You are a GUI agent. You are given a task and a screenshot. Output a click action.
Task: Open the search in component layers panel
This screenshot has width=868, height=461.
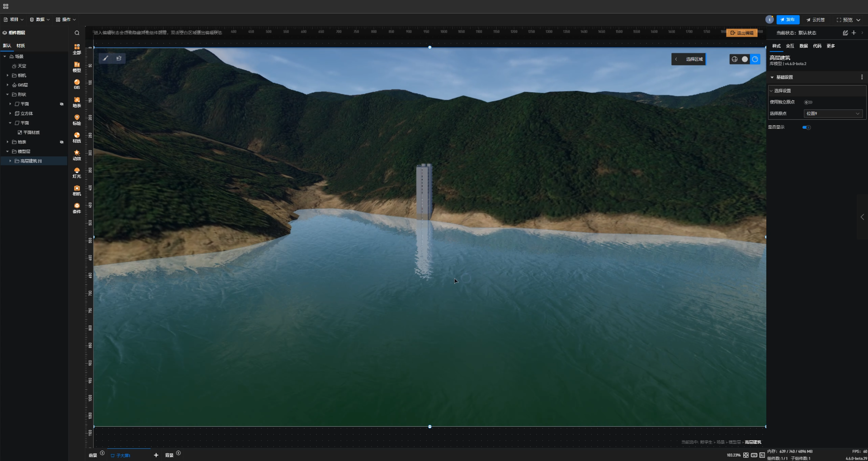(76, 33)
